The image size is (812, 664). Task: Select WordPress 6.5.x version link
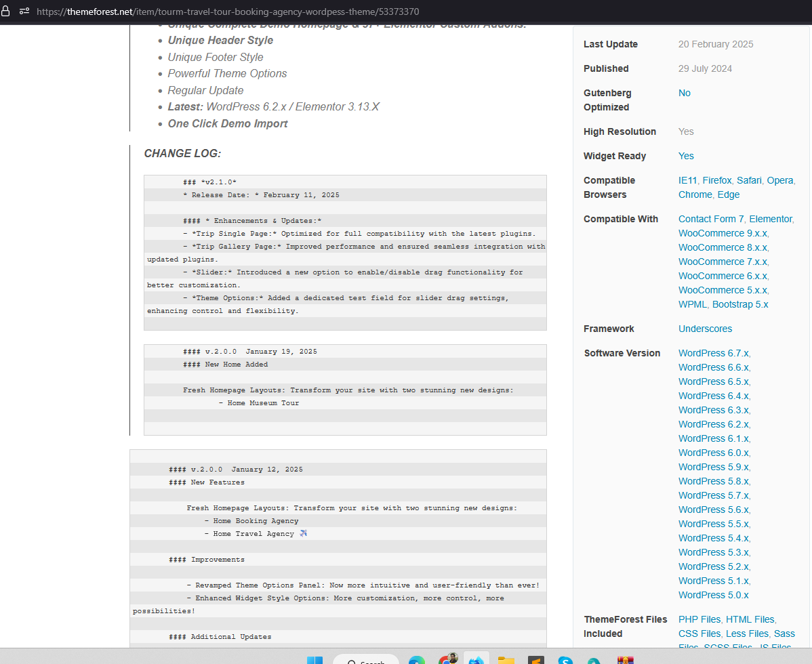[713, 381]
